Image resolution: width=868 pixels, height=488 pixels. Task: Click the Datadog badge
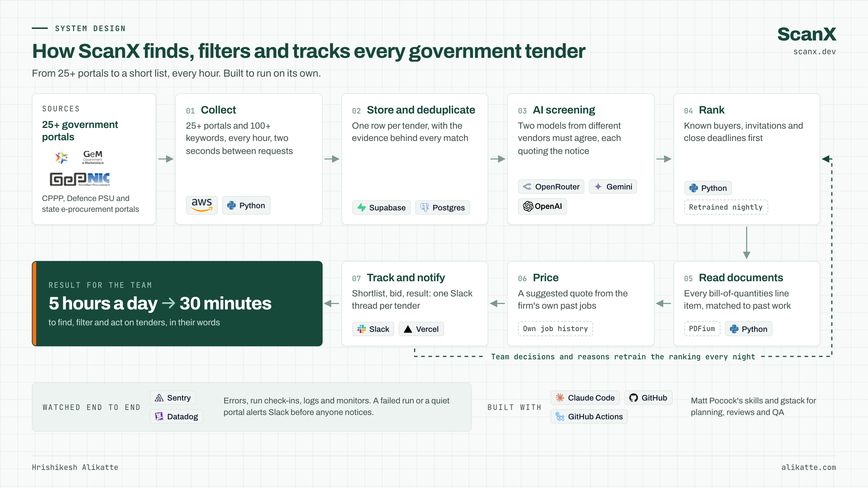pyautogui.click(x=176, y=416)
